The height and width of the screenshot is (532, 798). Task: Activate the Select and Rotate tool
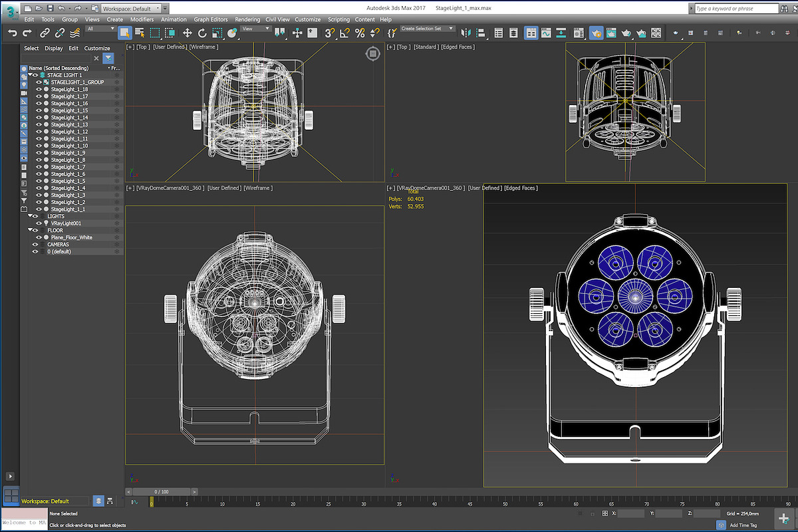pyautogui.click(x=202, y=33)
